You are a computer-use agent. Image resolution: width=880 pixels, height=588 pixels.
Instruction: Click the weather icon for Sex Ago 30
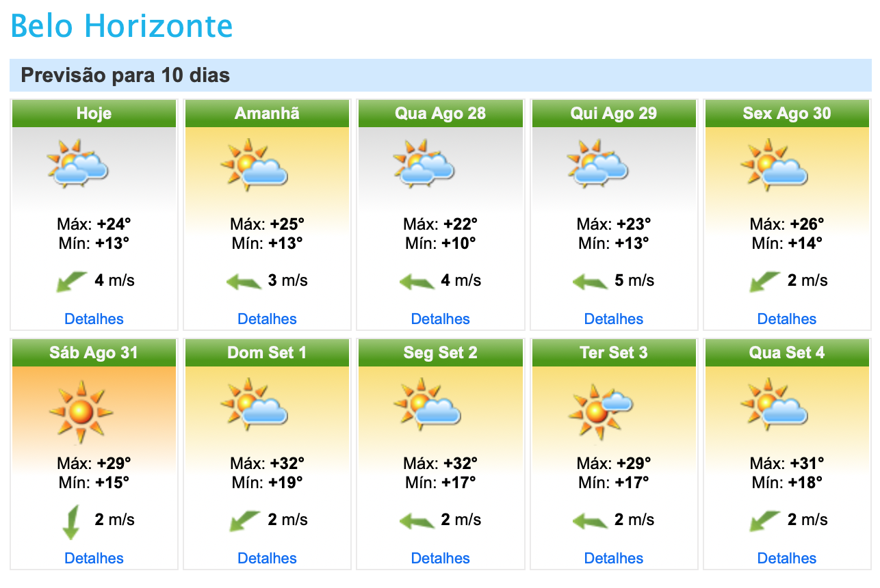click(x=774, y=163)
